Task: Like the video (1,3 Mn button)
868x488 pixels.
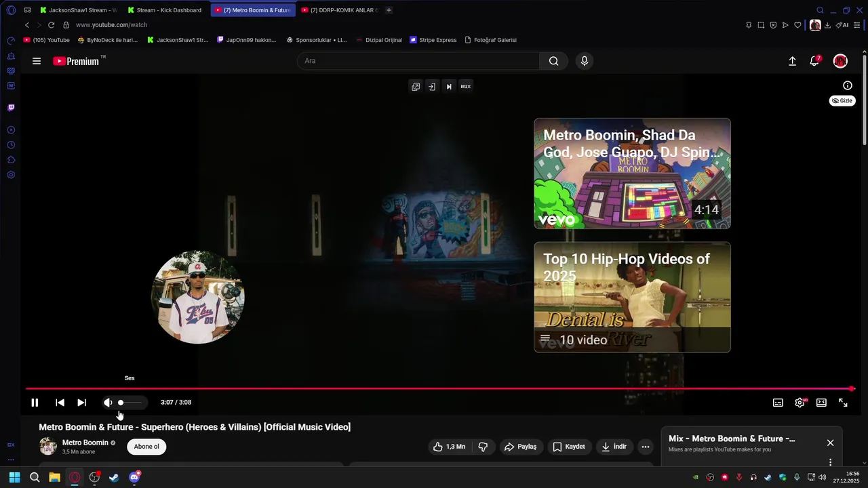Action: [x=450, y=447]
